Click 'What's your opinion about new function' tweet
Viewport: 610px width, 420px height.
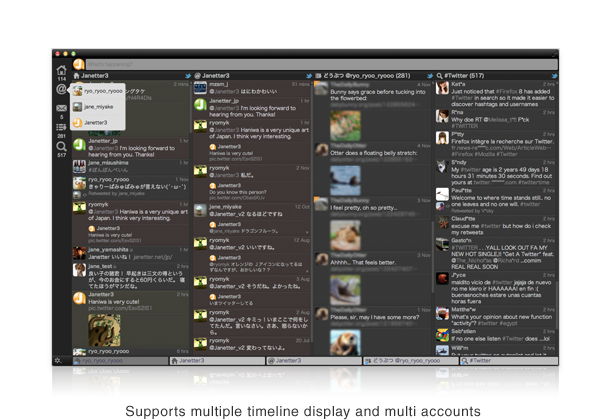tap(501, 320)
